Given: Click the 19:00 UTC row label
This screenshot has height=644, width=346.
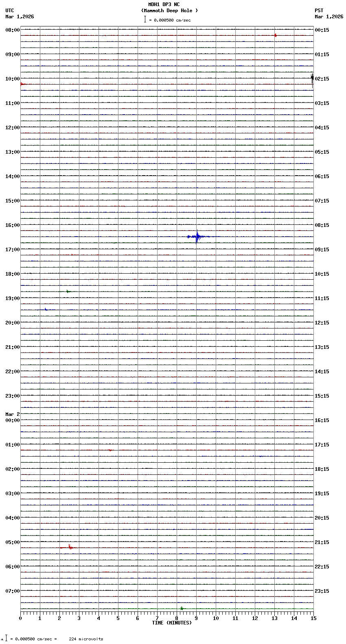Looking at the screenshot, I should pos(12,298).
